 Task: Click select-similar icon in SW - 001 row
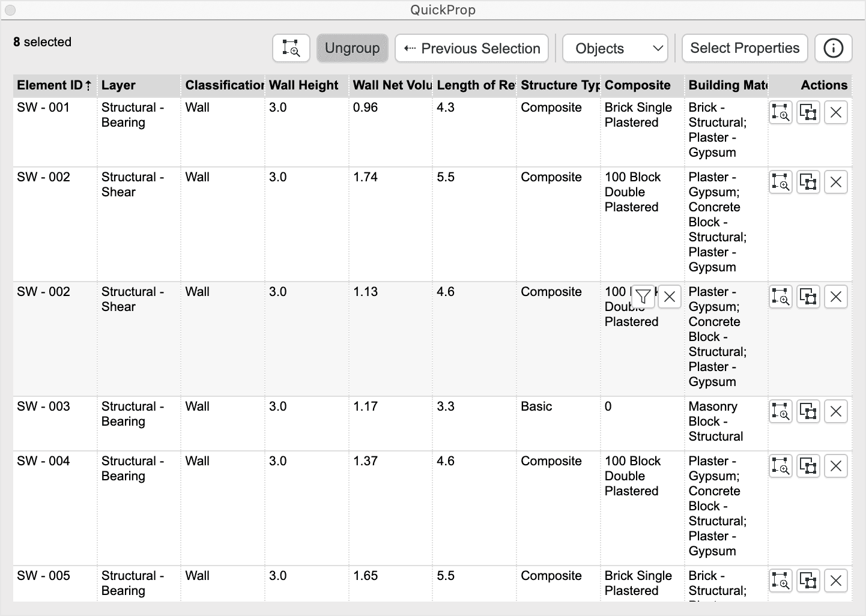[808, 112]
